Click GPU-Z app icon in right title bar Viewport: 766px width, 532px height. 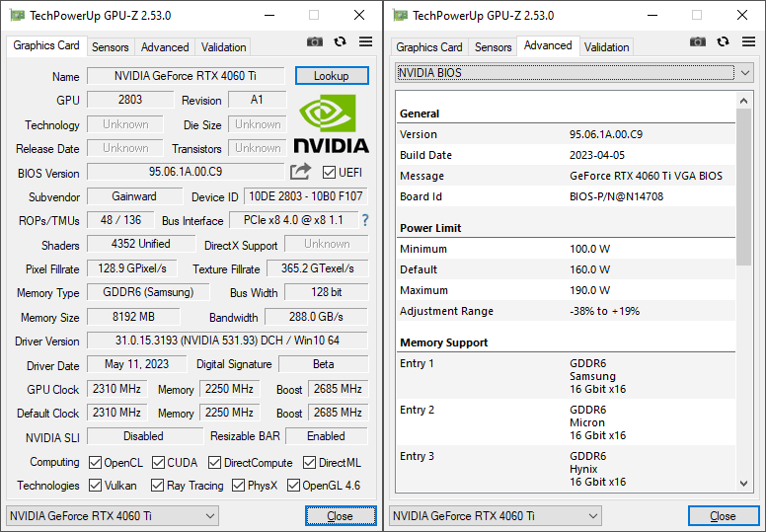(x=401, y=15)
